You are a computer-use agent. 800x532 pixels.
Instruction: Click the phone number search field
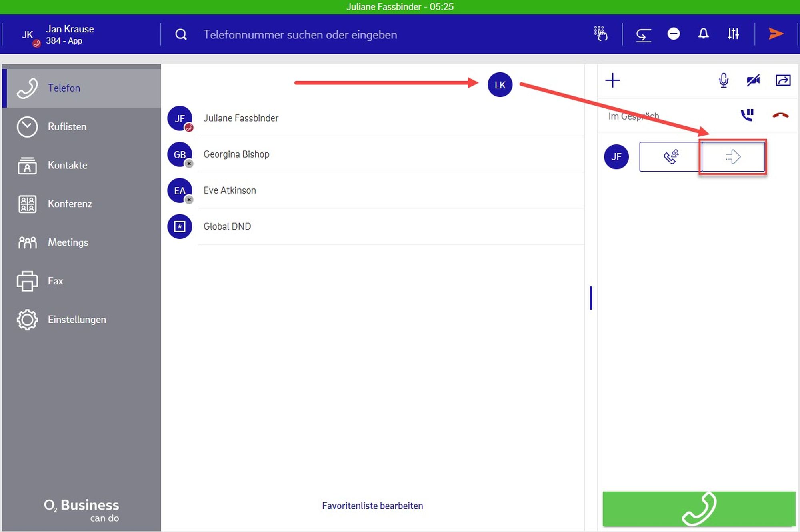(x=300, y=35)
